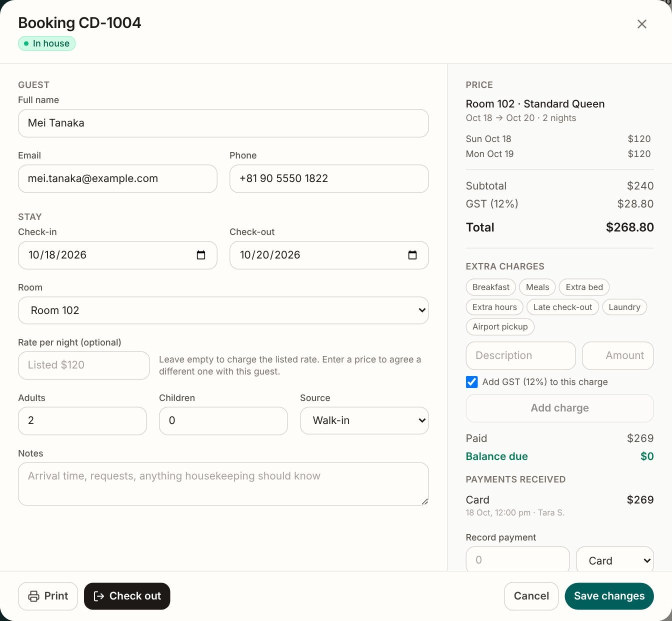Viewport: 672px width, 621px height.
Task: Focus the Record payment amount field
Action: (x=517, y=559)
